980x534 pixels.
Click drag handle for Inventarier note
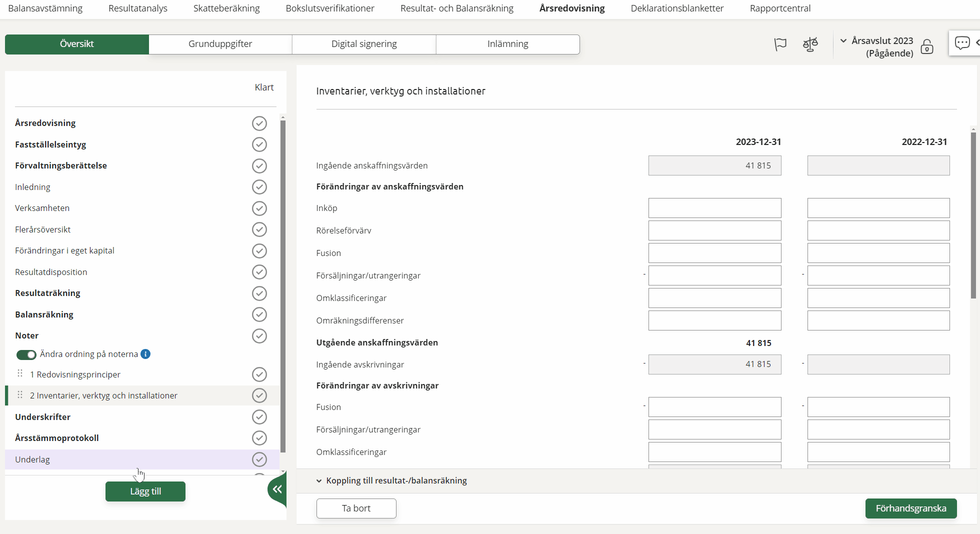20,395
